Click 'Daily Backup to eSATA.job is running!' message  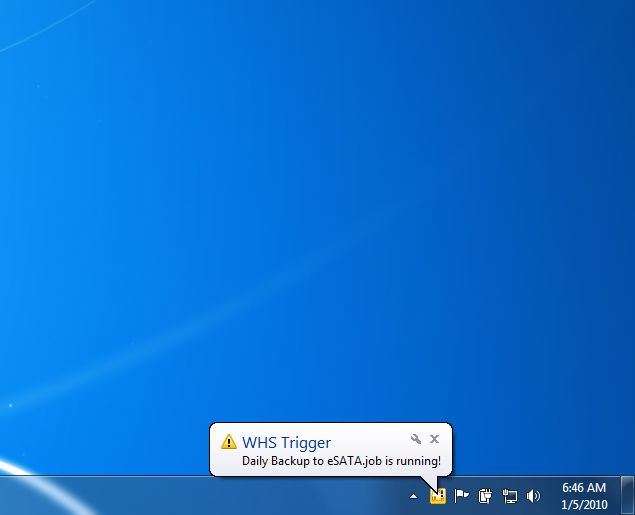(x=341, y=461)
